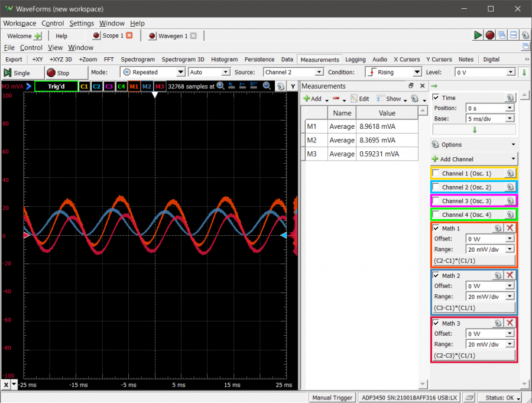Open Source dropdown showing Channel 2
This screenshot has width=532, height=403.
293,72
